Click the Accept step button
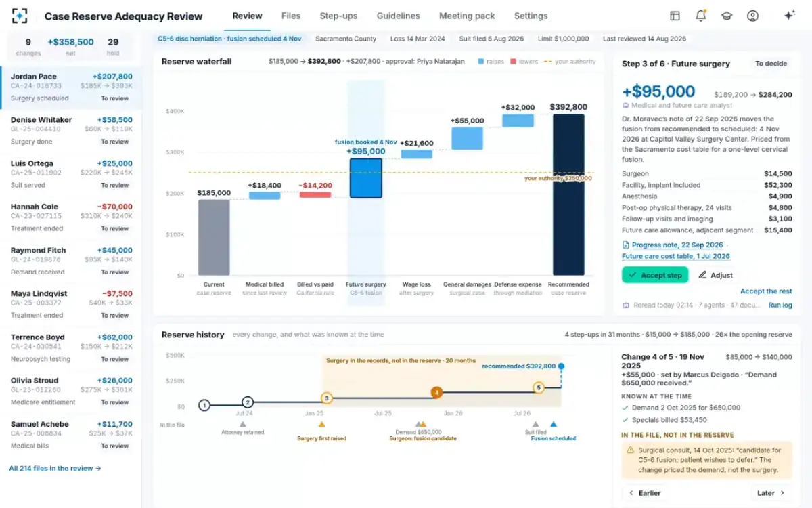The height and width of the screenshot is (508, 812). (655, 275)
